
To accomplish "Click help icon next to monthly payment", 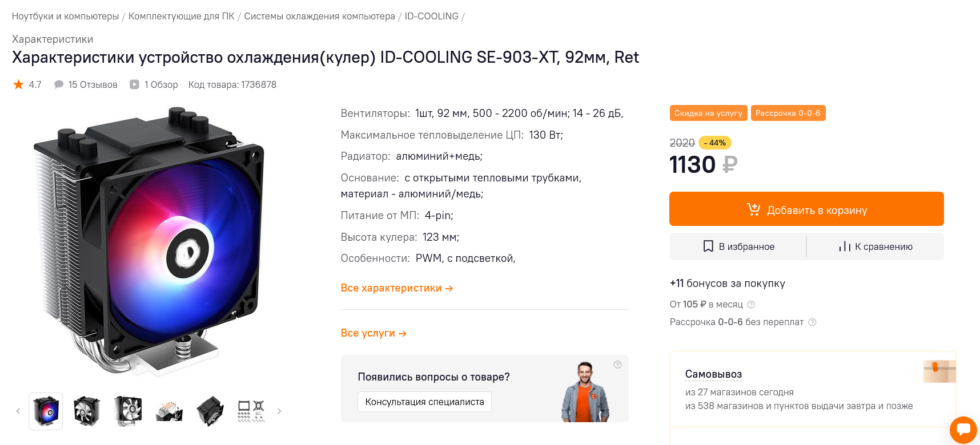I will click(751, 305).
